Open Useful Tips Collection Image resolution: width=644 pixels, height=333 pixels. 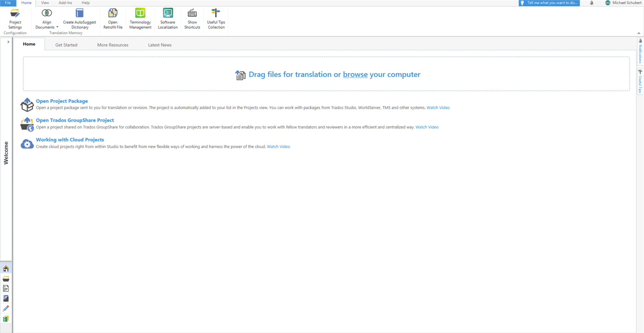click(216, 19)
